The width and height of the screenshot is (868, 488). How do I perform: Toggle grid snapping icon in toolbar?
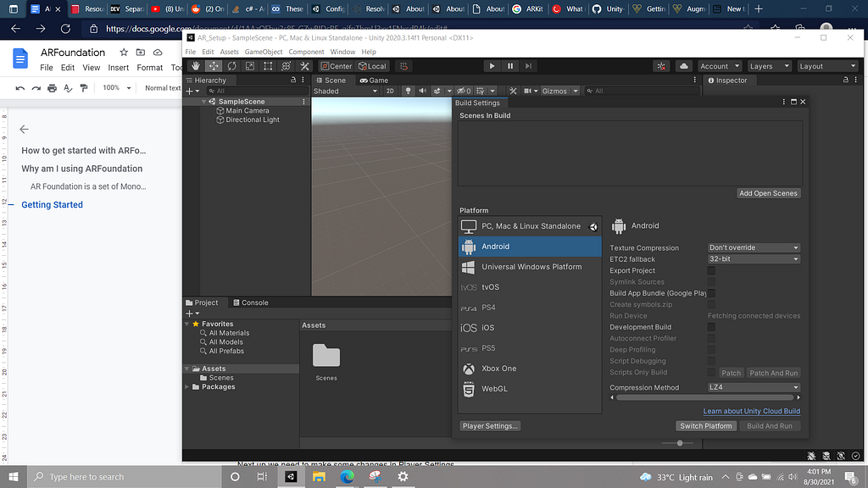point(403,66)
